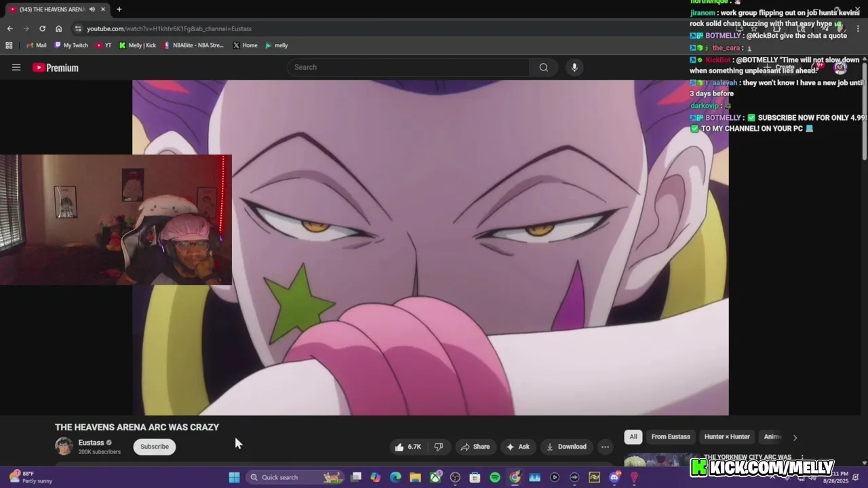Close the Heavens Arena YouTube tab
868x488 pixels.
(x=104, y=9)
